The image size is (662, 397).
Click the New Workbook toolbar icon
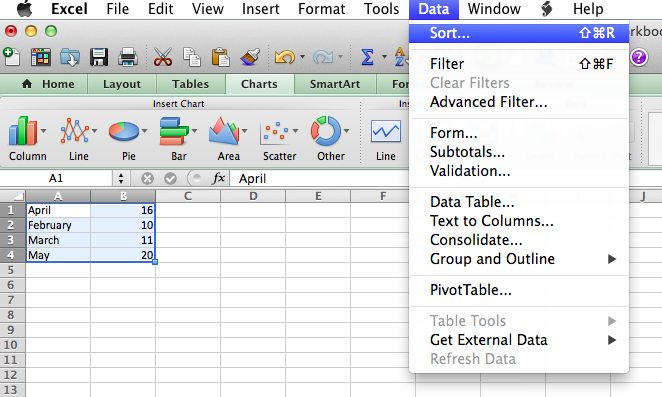[11, 57]
